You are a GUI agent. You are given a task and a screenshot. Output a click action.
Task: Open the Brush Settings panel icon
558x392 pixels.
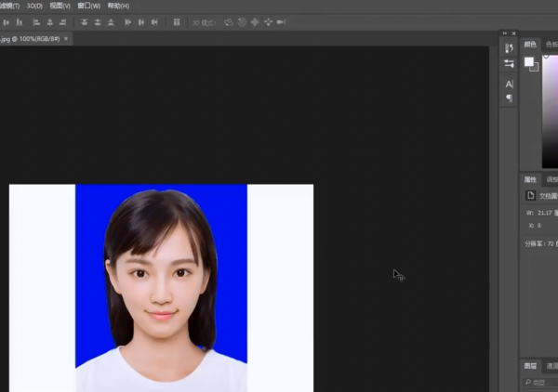(509, 64)
